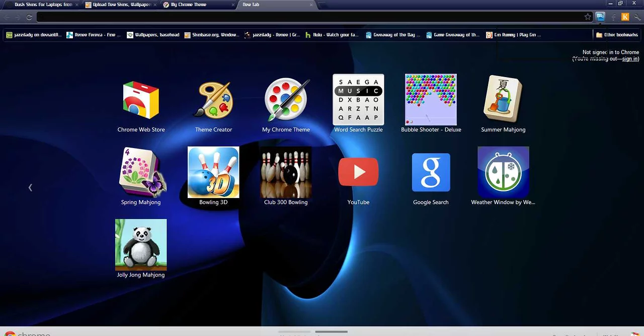
Task: Switch to the My Chrome Theme tab
Action: tap(189, 5)
